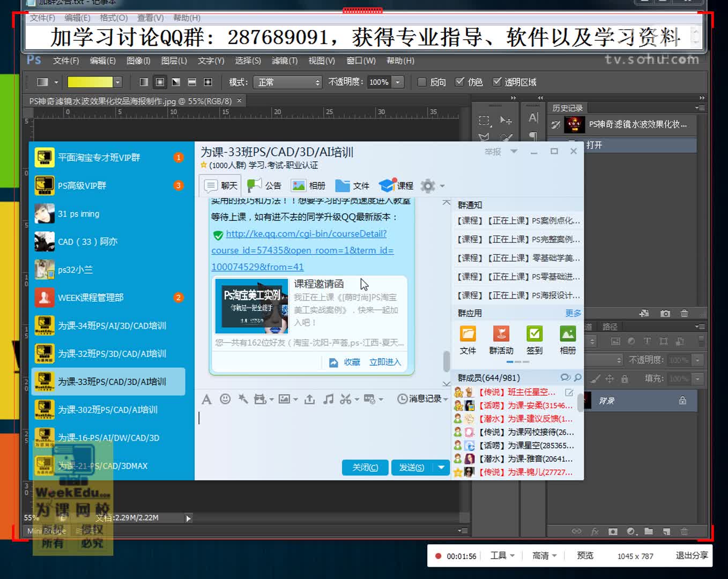Add layer mask icon at Layers panel bottom
The width and height of the screenshot is (728, 579).
click(613, 531)
